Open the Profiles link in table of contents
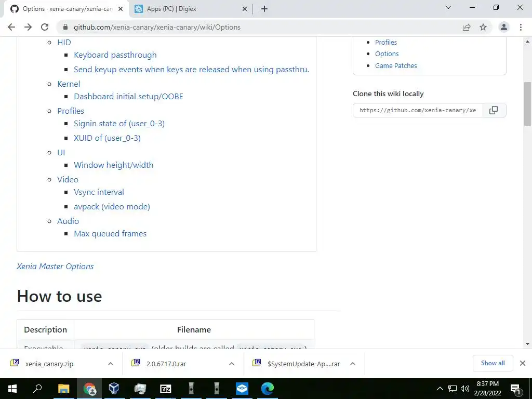Viewport: 532px width, 399px height. [71, 111]
